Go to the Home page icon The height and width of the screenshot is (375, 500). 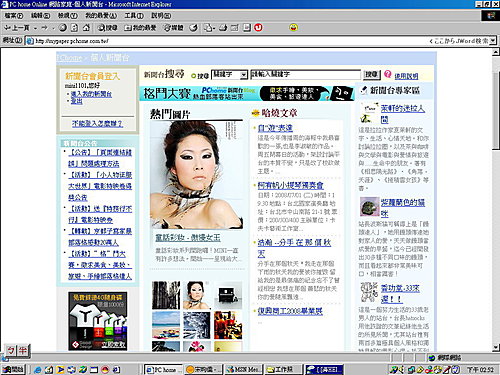coord(86,28)
